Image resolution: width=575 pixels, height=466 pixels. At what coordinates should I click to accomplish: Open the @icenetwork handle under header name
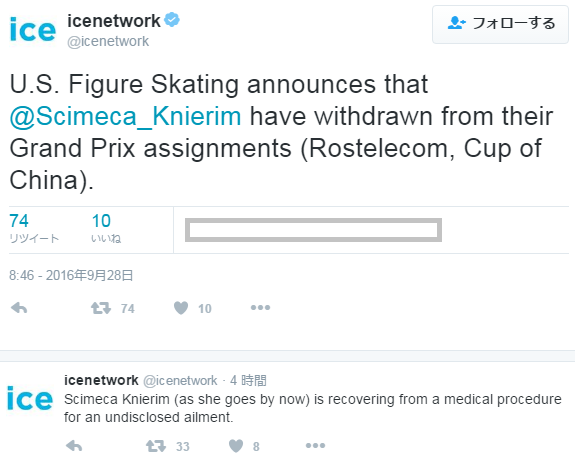point(108,41)
